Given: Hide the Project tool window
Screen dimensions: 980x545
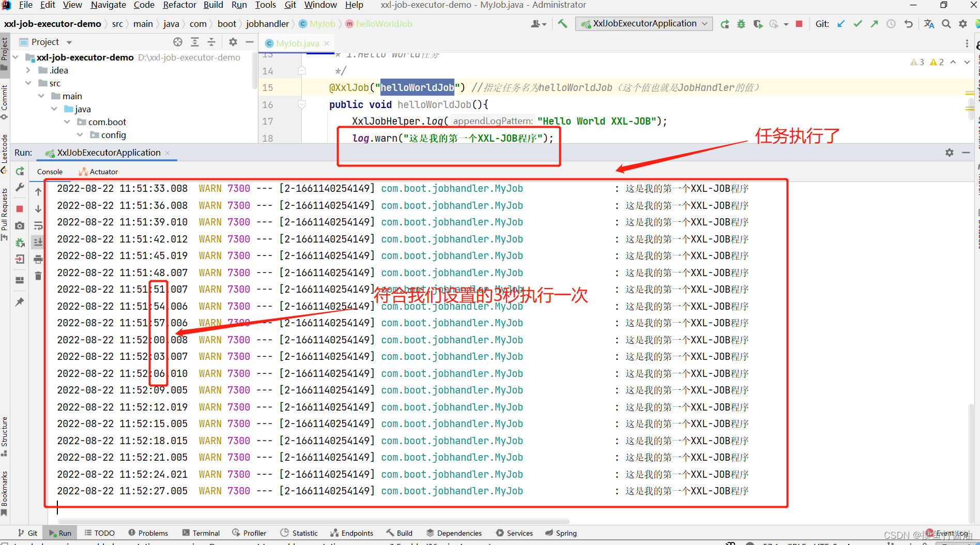Looking at the screenshot, I should [x=250, y=42].
